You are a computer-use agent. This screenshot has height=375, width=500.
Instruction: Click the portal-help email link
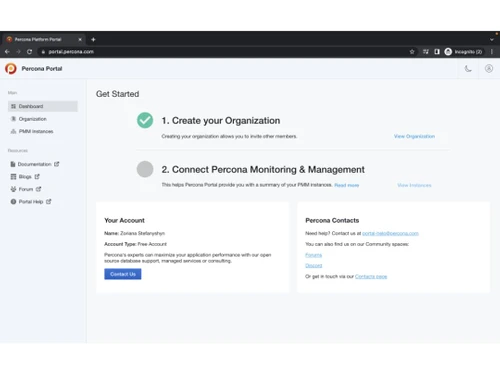390,233
